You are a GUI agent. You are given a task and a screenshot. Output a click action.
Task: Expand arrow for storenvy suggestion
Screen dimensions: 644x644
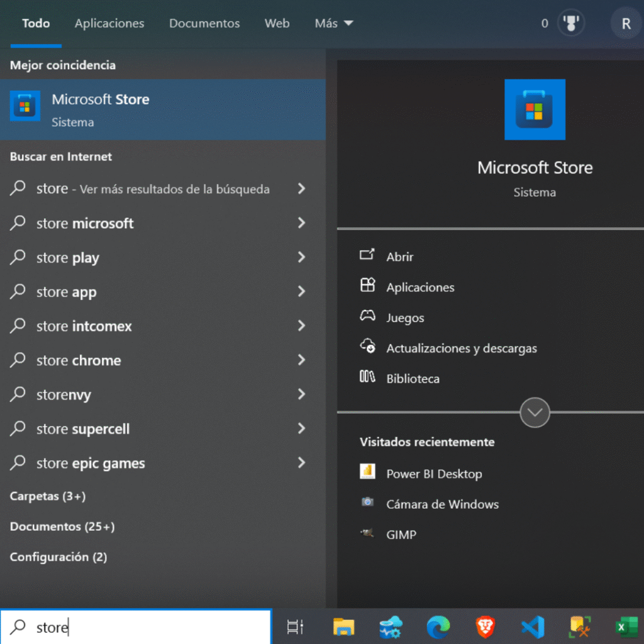coord(301,394)
